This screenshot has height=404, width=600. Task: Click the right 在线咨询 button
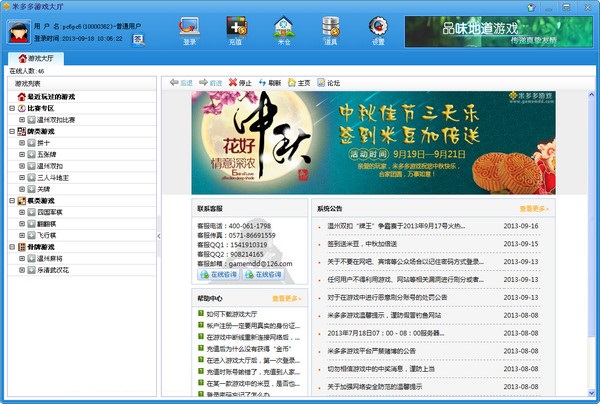click(263, 275)
